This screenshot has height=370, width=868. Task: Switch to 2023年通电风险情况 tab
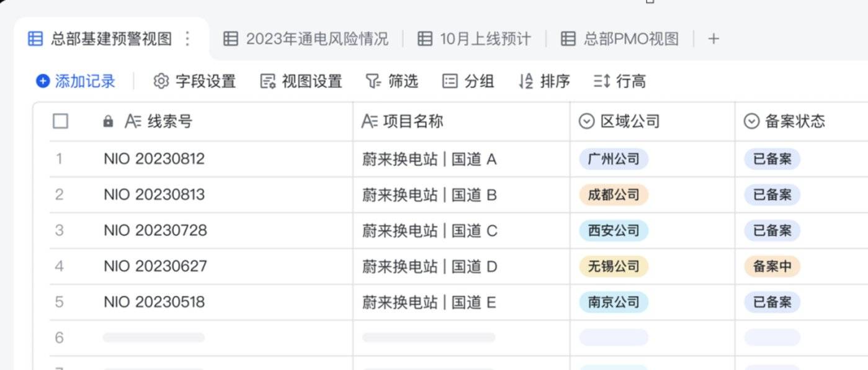306,39
